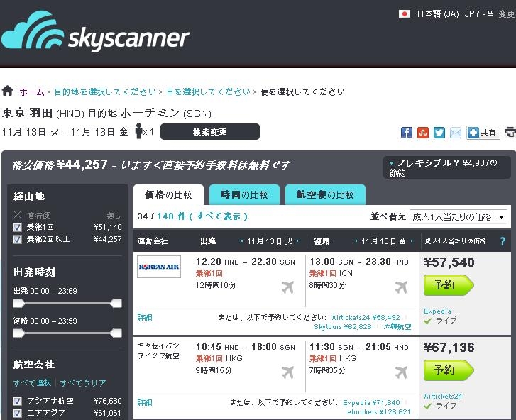Screen dimensions: 516x420
Task: Toggle the 乗継2回以上 checkbox
Action: click(17, 239)
